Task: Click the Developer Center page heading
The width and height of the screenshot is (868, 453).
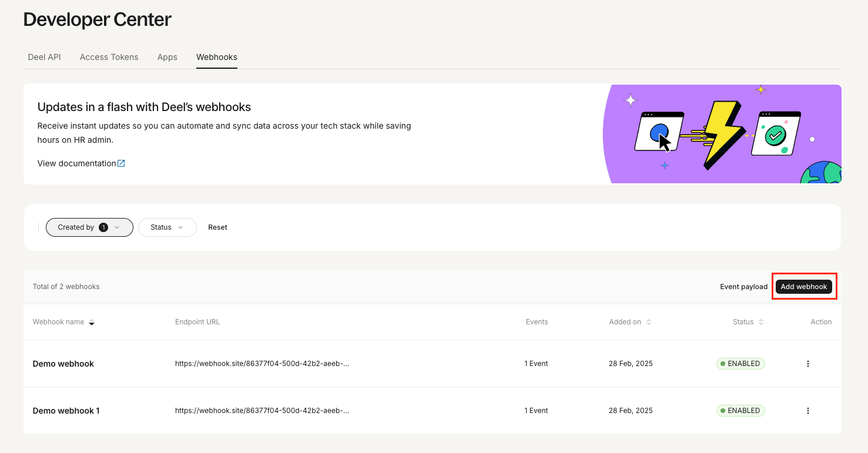Action: point(98,19)
